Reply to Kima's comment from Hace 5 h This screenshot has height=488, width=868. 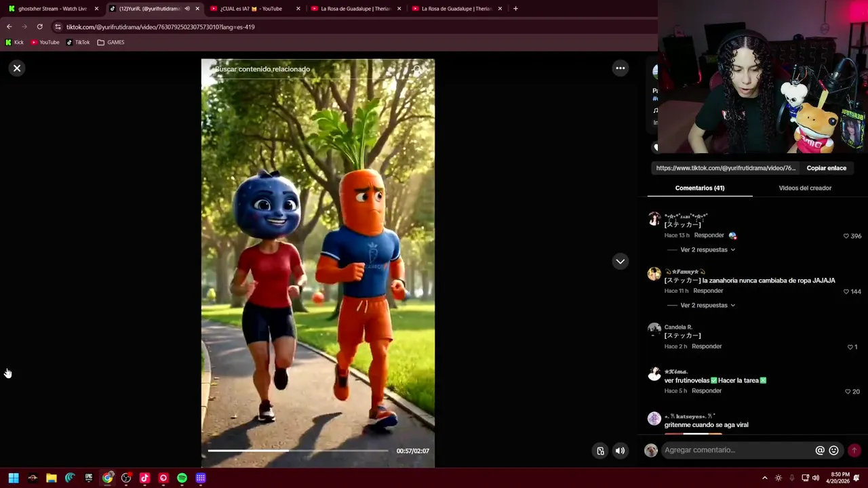[707, 391]
